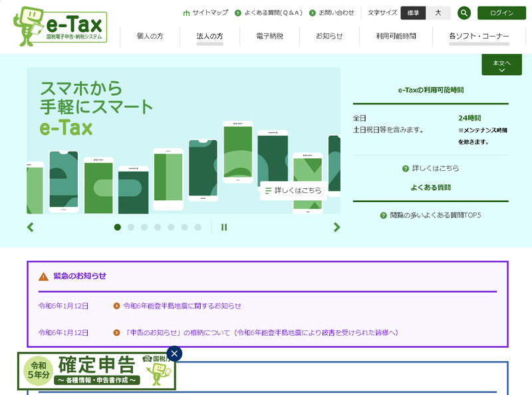Open the 令和6年能登半島地震に関するお知らせ link

tap(183, 305)
